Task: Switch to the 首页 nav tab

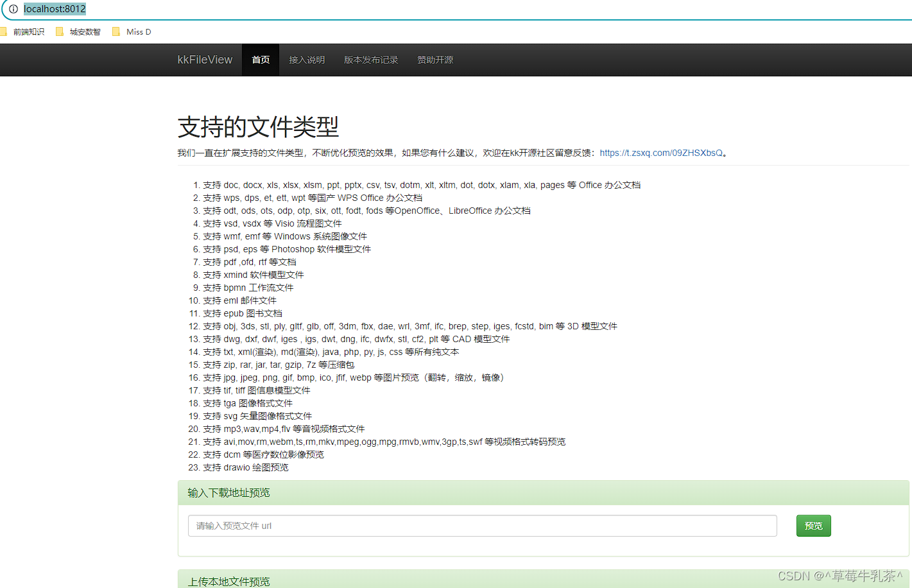Action: click(261, 60)
